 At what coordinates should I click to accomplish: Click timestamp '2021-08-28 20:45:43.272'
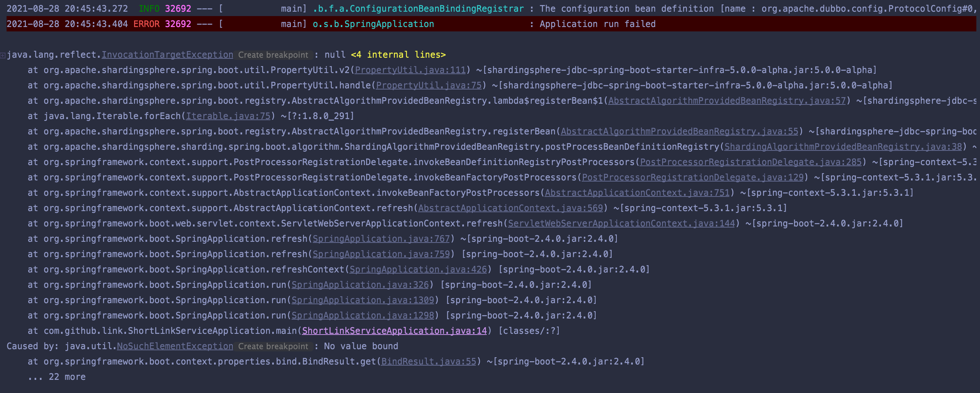67,9
